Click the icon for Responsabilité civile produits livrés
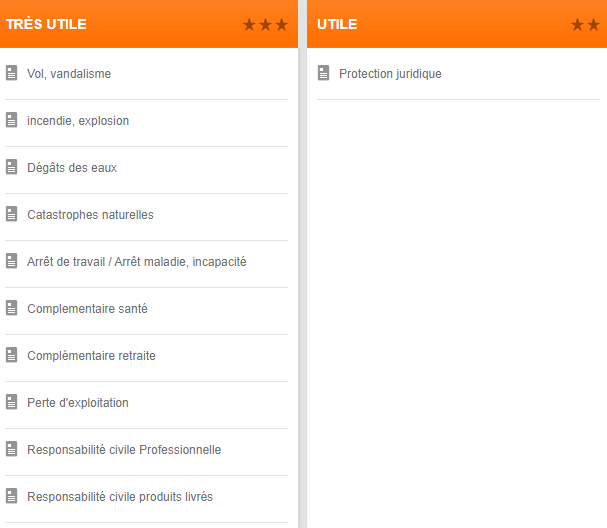 point(11,496)
